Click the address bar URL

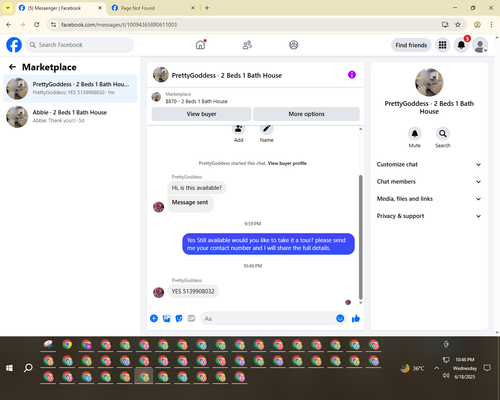click(119, 25)
